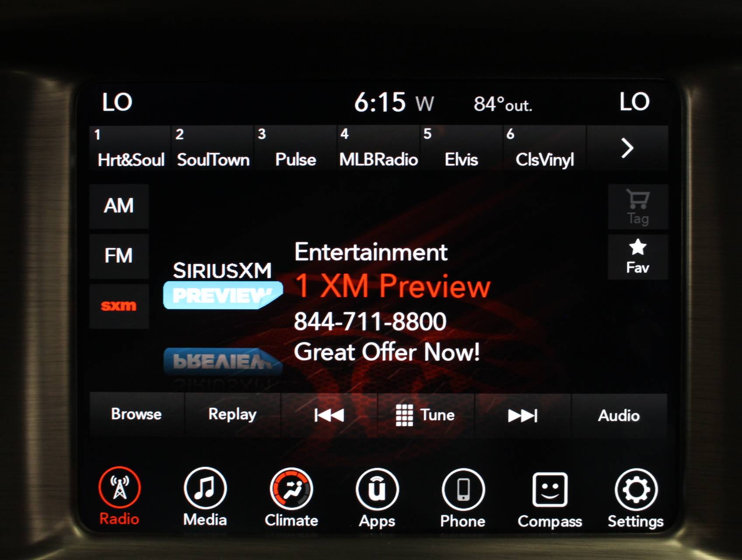Show more presets with right chevron
Screen dimensions: 742x560
(627, 148)
